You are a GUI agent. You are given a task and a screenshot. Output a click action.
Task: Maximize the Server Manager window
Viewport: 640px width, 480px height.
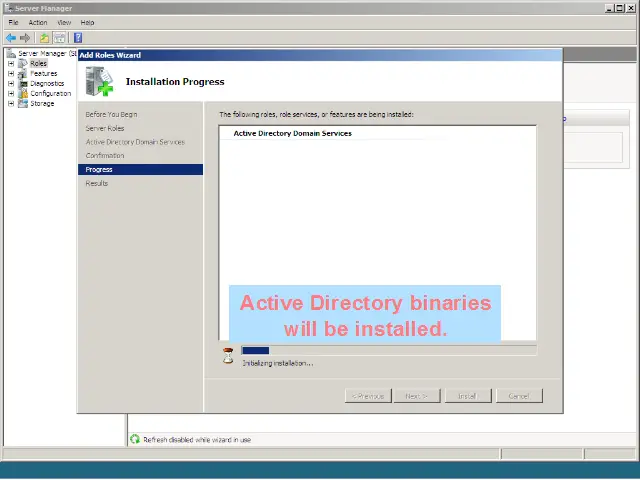[x=620, y=8]
